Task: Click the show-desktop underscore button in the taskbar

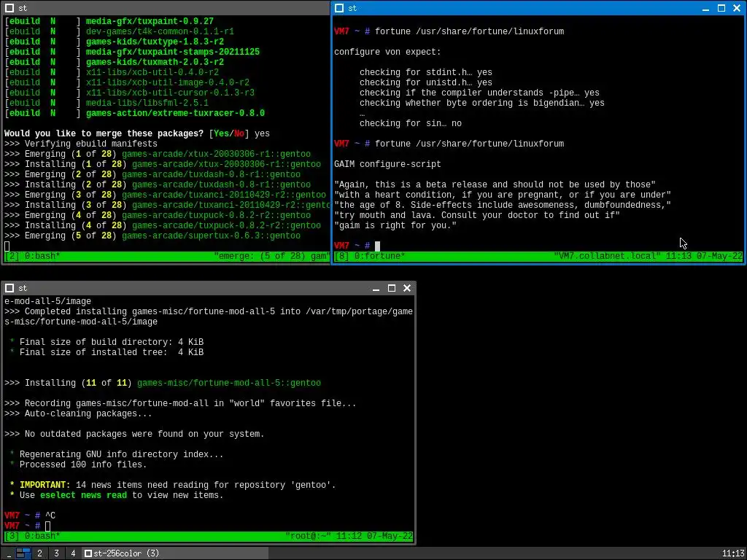Action: (8, 553)
